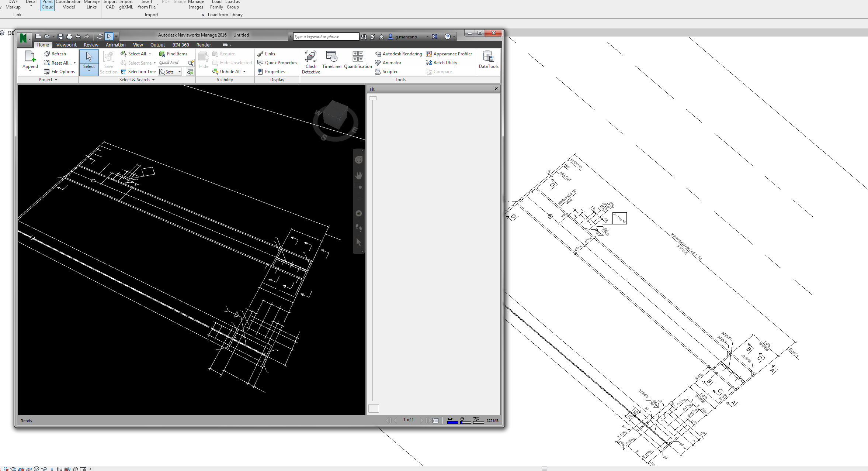The image size is (868, 471).
Task: Open the Review ribbon tab
Action: 91,45
